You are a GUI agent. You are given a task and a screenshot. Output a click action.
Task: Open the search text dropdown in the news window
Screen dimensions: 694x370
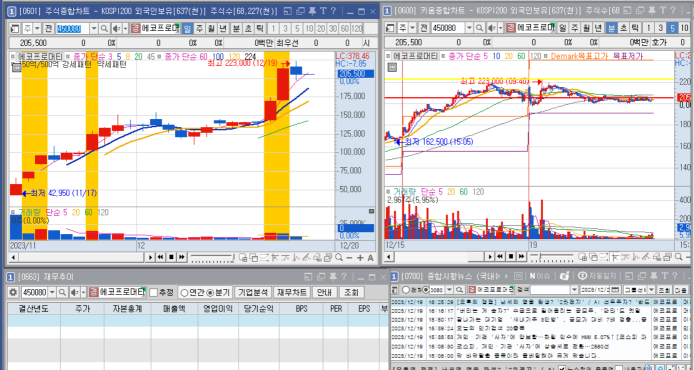click(574, 289)
